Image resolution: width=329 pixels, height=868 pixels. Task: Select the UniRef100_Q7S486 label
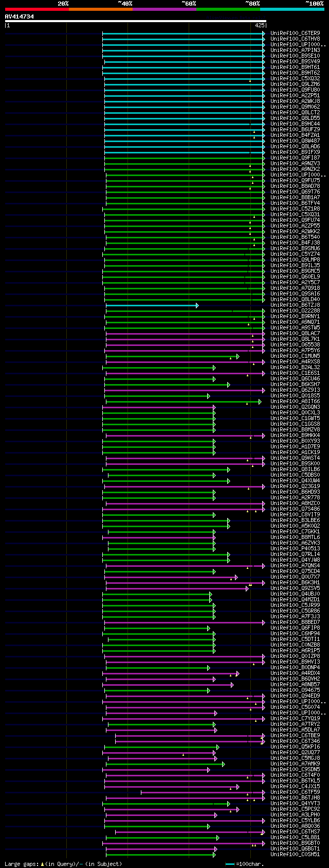pyautogui.click(x=295, y=509)
